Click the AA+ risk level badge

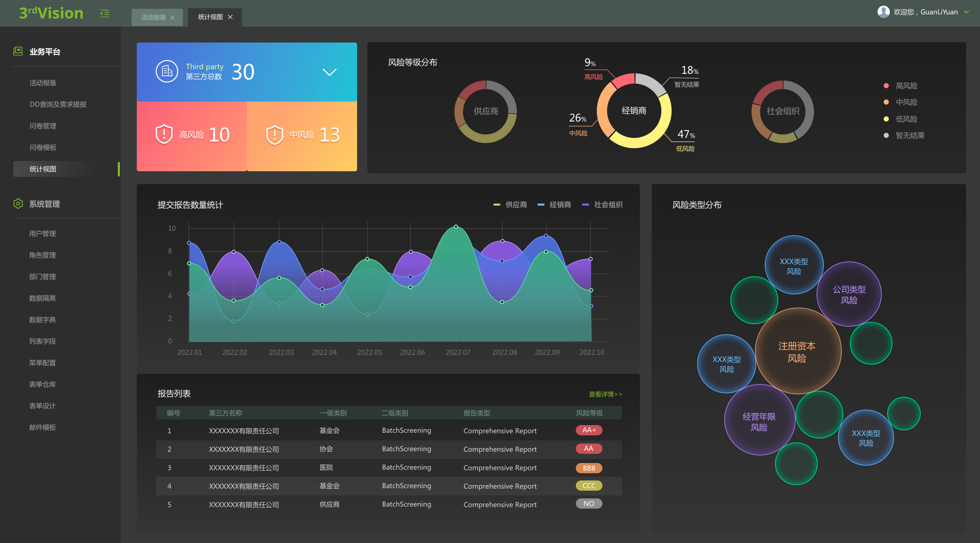(589, 430)
